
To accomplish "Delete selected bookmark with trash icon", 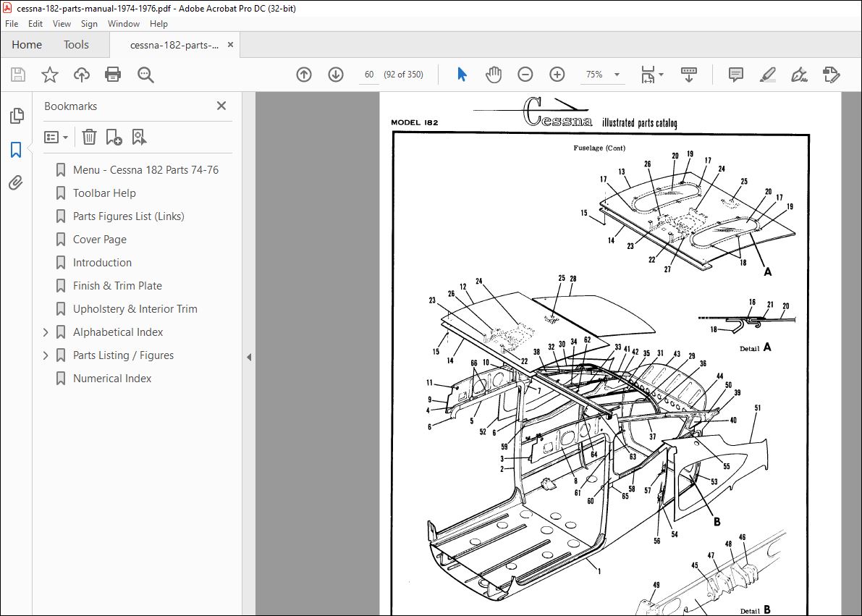I will pos(89,137).
